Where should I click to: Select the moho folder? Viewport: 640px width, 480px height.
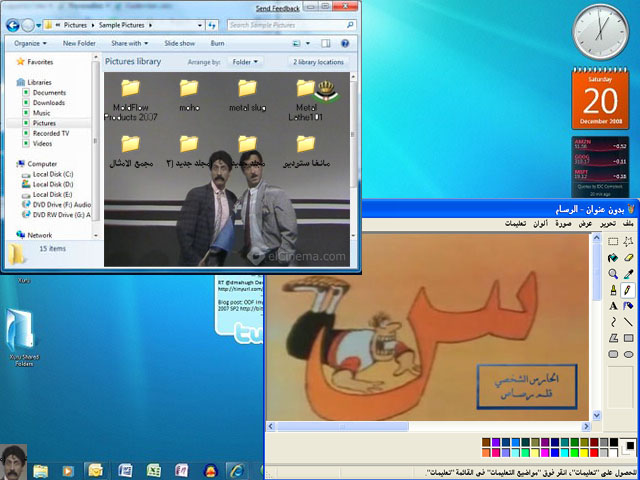189,96
